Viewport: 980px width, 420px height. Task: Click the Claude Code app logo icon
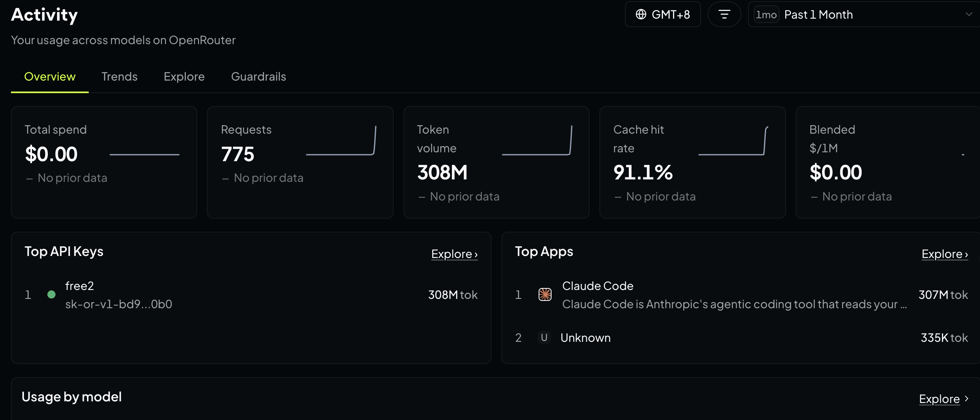click(x=545, y=294)
